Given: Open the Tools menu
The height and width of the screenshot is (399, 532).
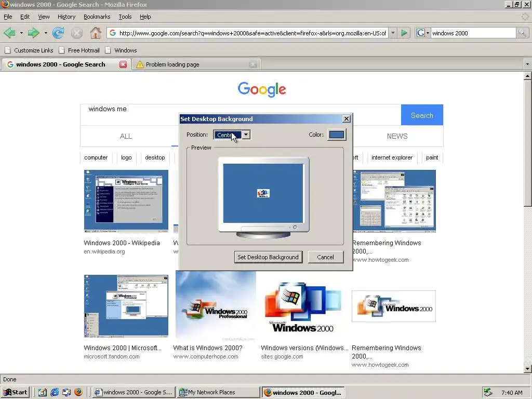Looking at the screenshot, I should (125, 17).
